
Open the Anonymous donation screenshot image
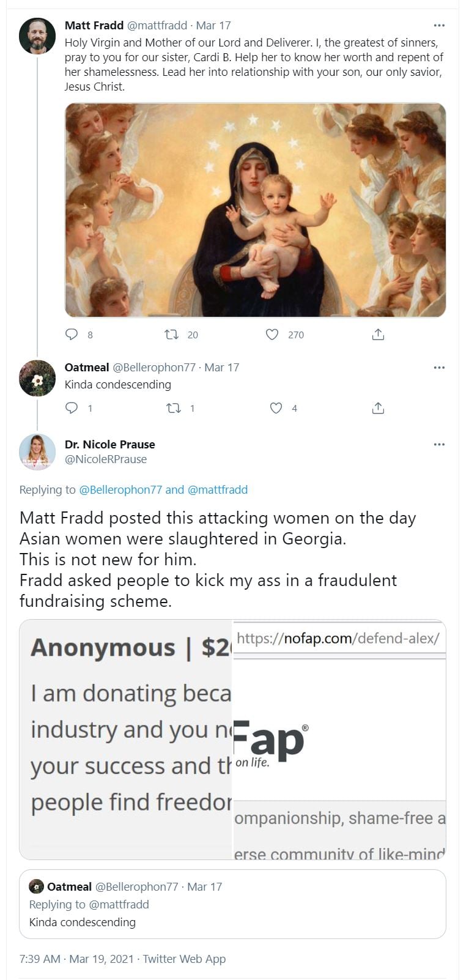[x=126, y=740]
